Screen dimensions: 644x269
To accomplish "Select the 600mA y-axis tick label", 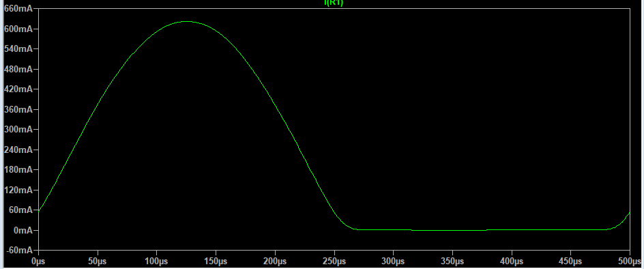I will 18,29.
